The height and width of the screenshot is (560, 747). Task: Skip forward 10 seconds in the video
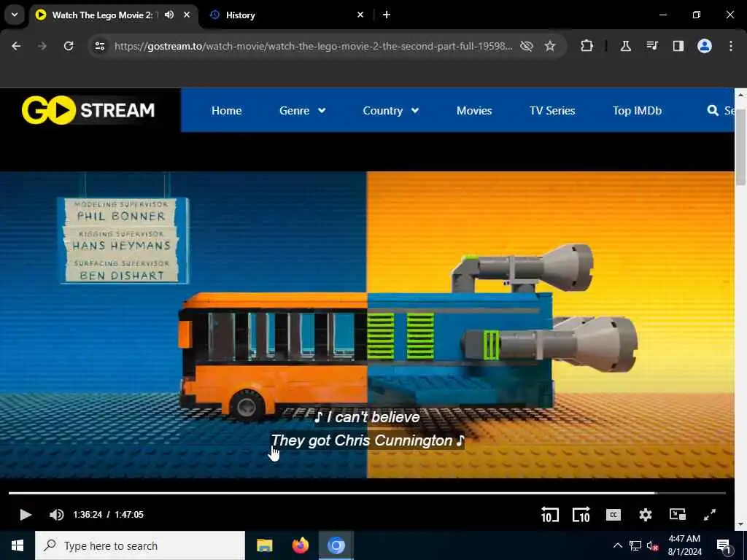[581, 514]
